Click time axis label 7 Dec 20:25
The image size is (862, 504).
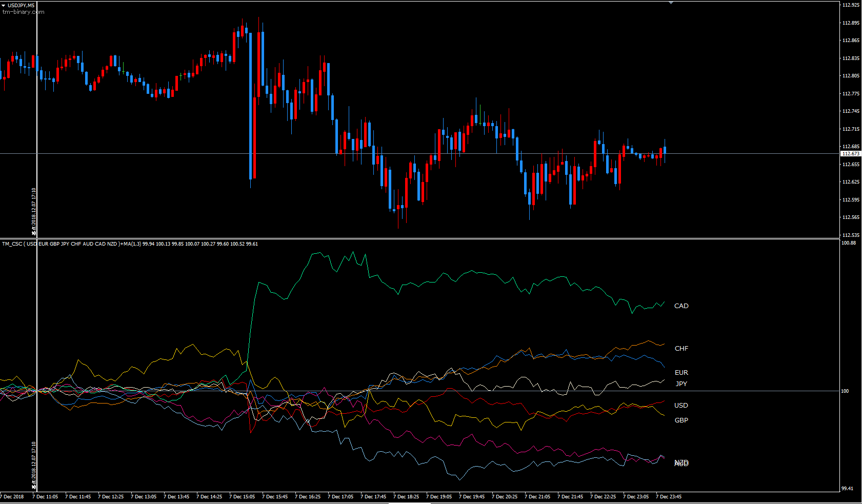(505, 497)
